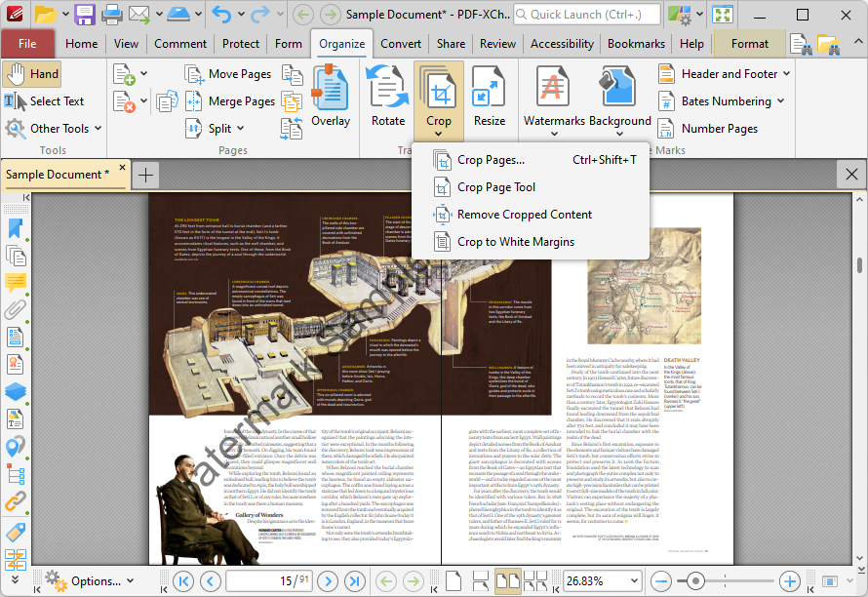The width and height of the screenshot is (868, 597).
Task: Open the Protect ribbon tab
Action: pyautogui.click(x=241, y=44)
